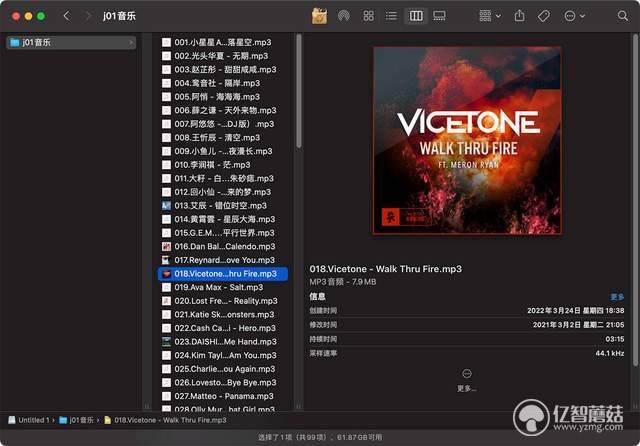Click the preview pane scrollbar
The width and height of the screenshot is (640, 446).
tap(636, 200)
